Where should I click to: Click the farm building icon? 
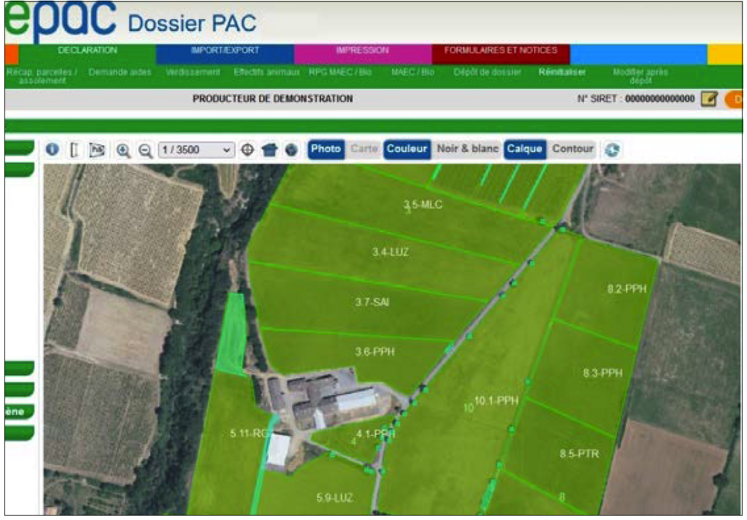[x=269, y=150]
